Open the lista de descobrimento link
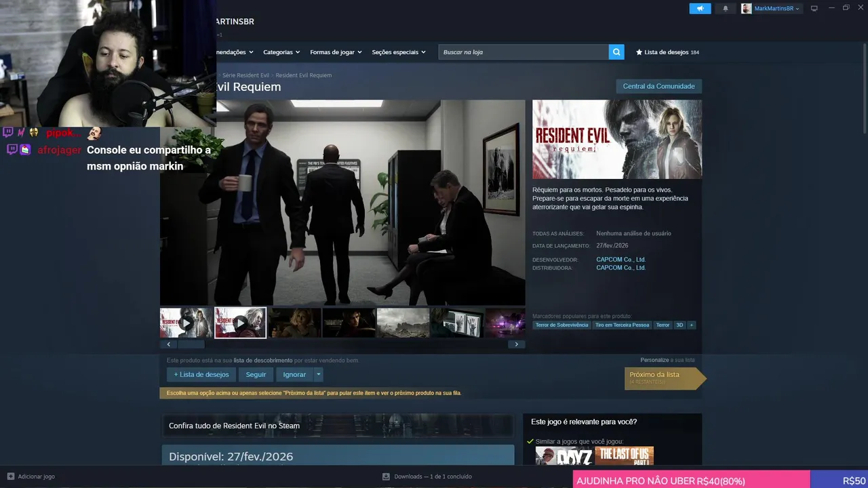The image size is (868, 488). click(263, 361)
